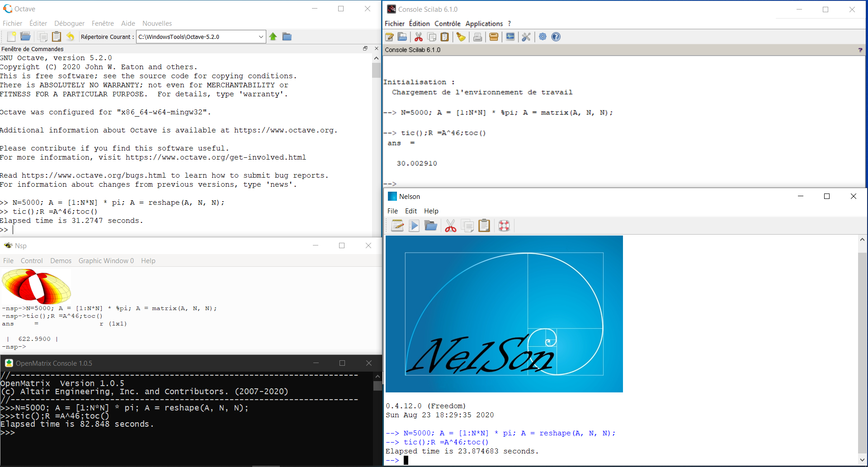
Task: Click OpenMatrix console scrollbar up arrow
Action: (377, 376)
